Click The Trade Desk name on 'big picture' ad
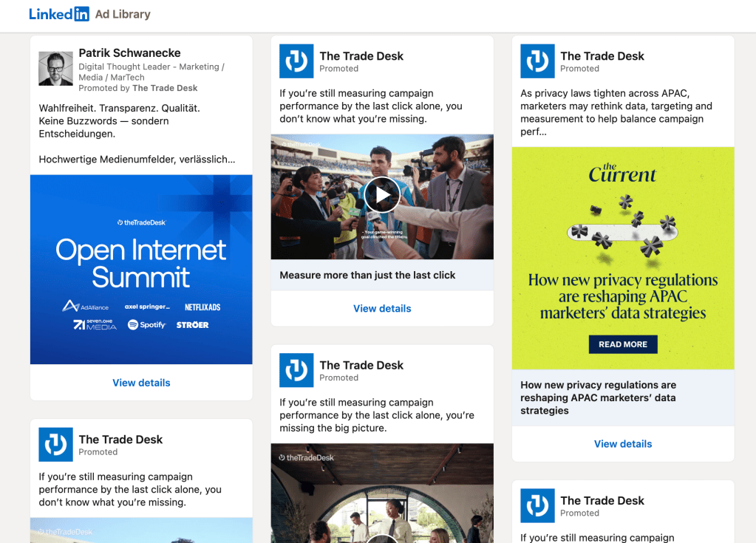The height and width of the screenshot is (543, 756). point(361,365)
